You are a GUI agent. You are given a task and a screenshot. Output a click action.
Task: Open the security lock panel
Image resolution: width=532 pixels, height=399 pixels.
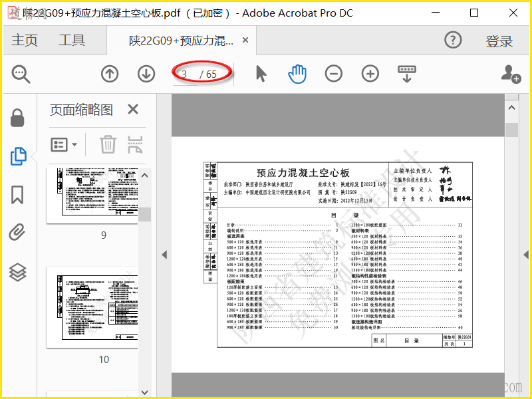pos(17,118)
